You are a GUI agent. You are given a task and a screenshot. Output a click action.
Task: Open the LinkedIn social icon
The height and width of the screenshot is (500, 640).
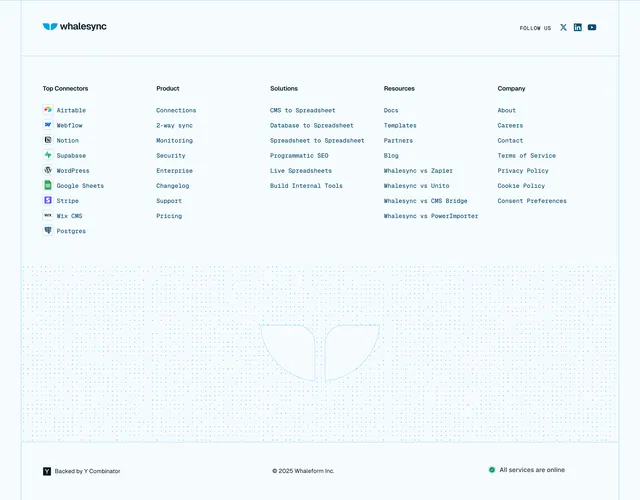pos(578,27)
